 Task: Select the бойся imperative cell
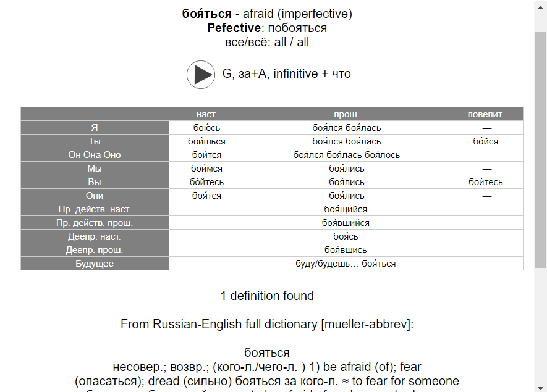(x=486, y=141)
